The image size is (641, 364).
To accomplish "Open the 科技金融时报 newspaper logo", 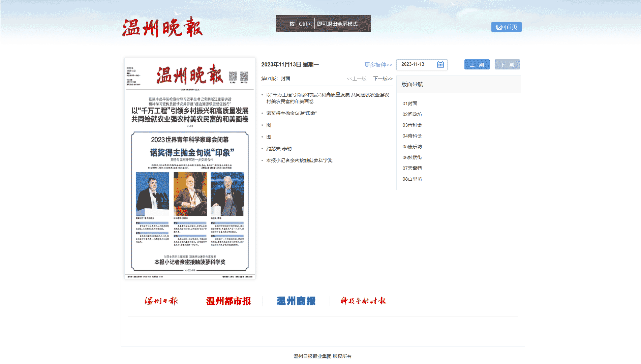I will tap(363, 301).
